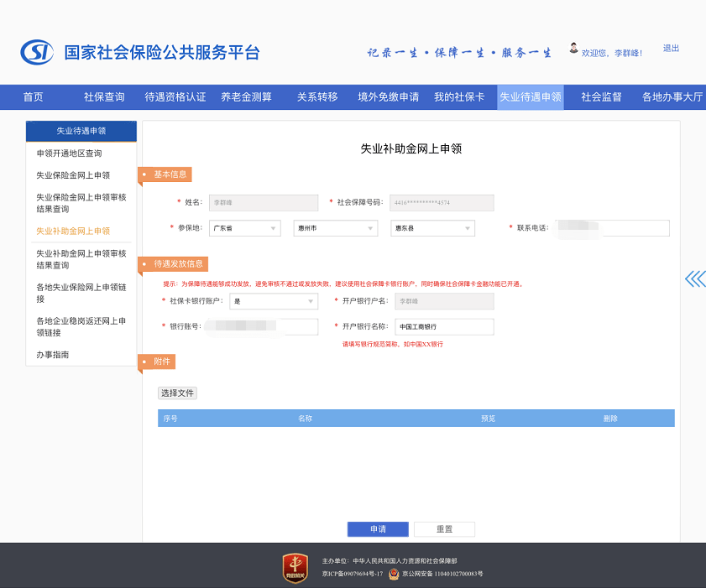Open the county dropdown showing 惠东县

(x=432, y=228)
